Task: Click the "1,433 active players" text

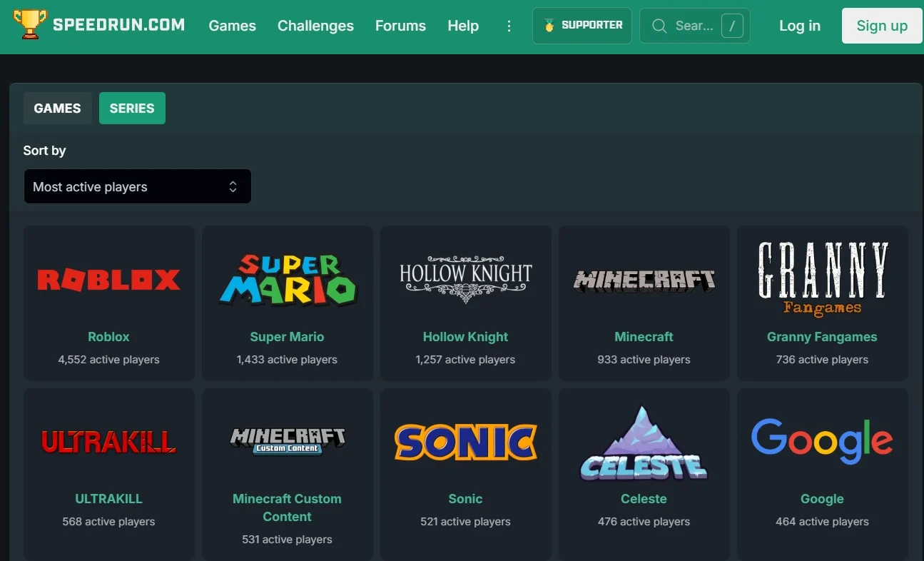Action: coord(287,360)
